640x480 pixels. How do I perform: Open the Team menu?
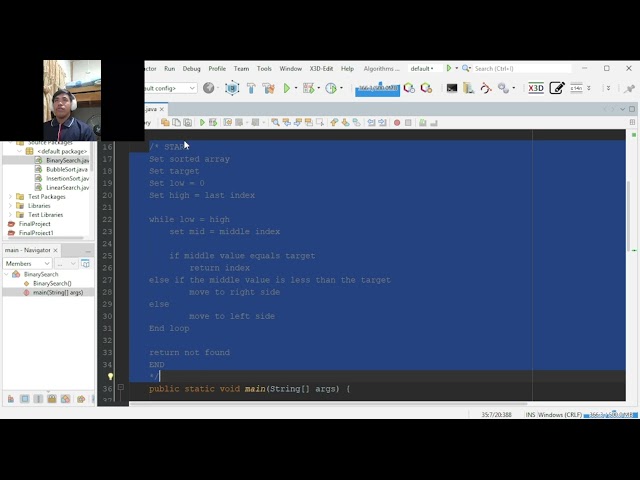coord(241,68)
